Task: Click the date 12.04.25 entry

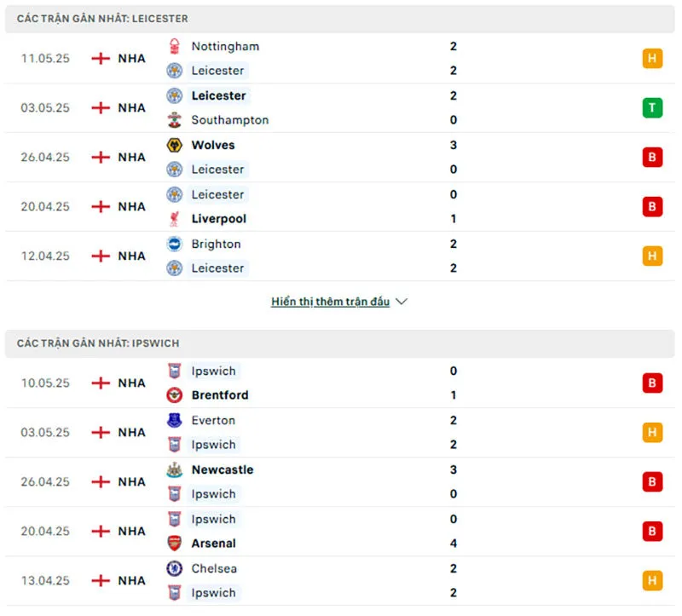Action: (44, 256)
